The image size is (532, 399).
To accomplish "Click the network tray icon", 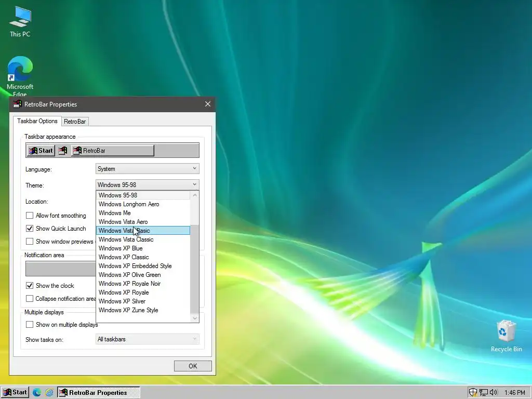I will tap(484, 393).
